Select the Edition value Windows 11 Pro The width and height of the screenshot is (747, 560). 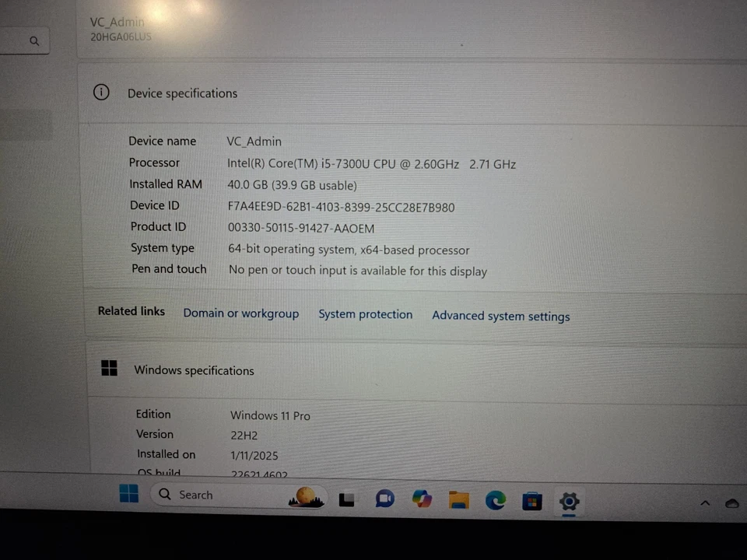click(270, 415)
